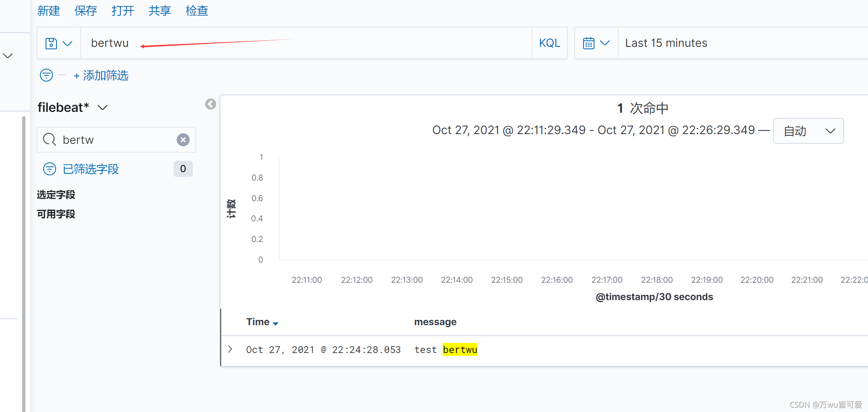Click the message column header
This screenshot has width=868, height=412.
pyautogui.click(x=435, y=322)
